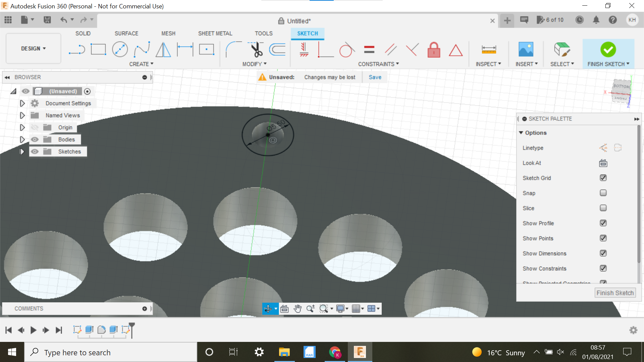Viewport: 644px width, 362px height.
Task: Switch to the SURFACE tab
Action: 126,33
